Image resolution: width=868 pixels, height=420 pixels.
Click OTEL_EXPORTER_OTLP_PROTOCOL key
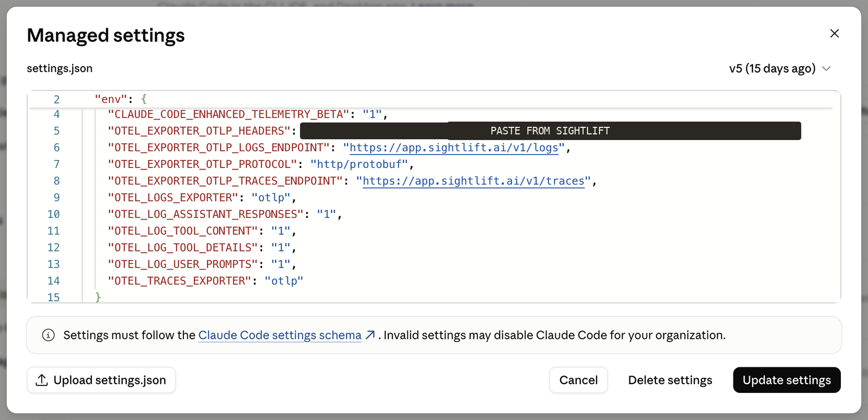202,164
